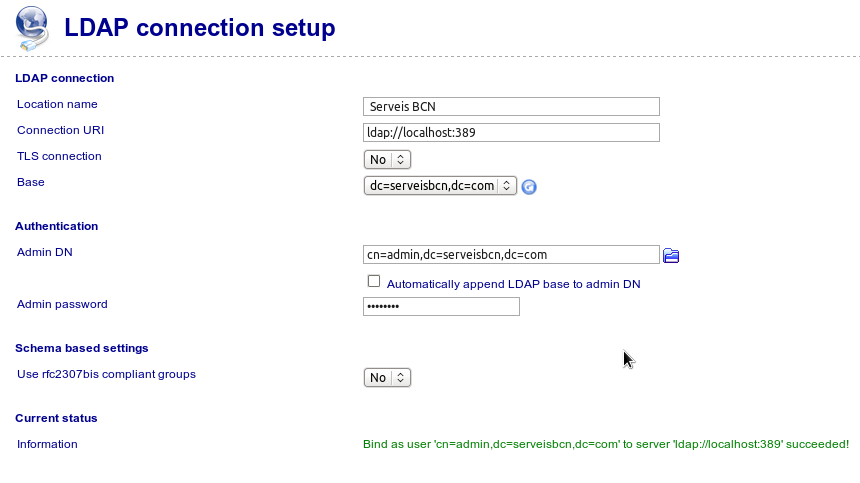Click the folder icon next to Admin DN
The image size is (860, 483).
pyautogui.click(x=671, y=256)
